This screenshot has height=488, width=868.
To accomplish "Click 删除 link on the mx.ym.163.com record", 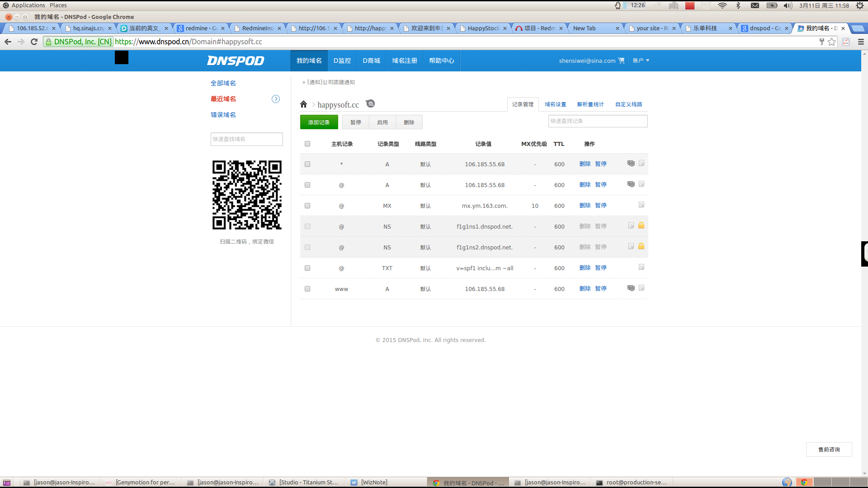I will point(585,205).
